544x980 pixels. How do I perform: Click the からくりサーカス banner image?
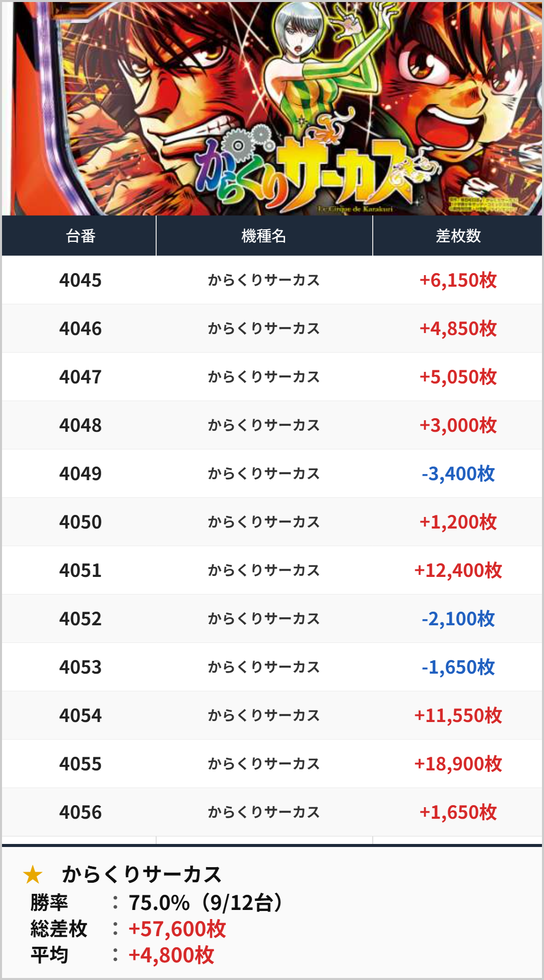(272, 108)
